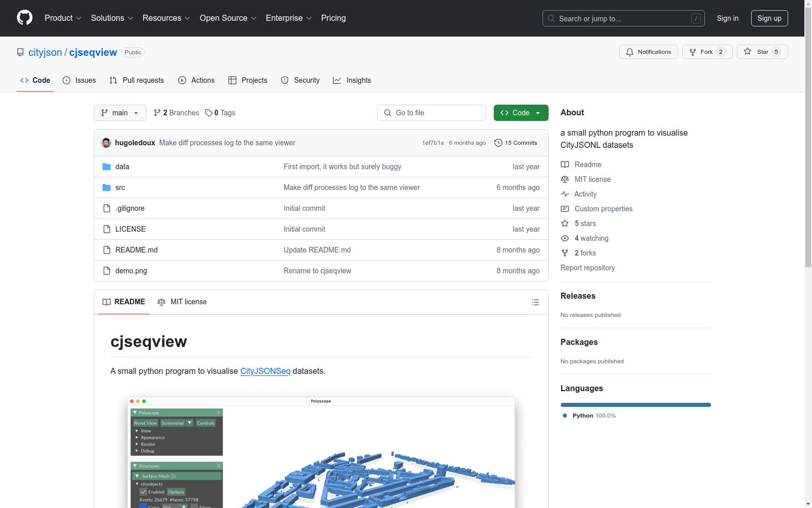The image size is (812, 508).
Task: Click the tag icon next to 0 Tags
Action: click(209, 113)
